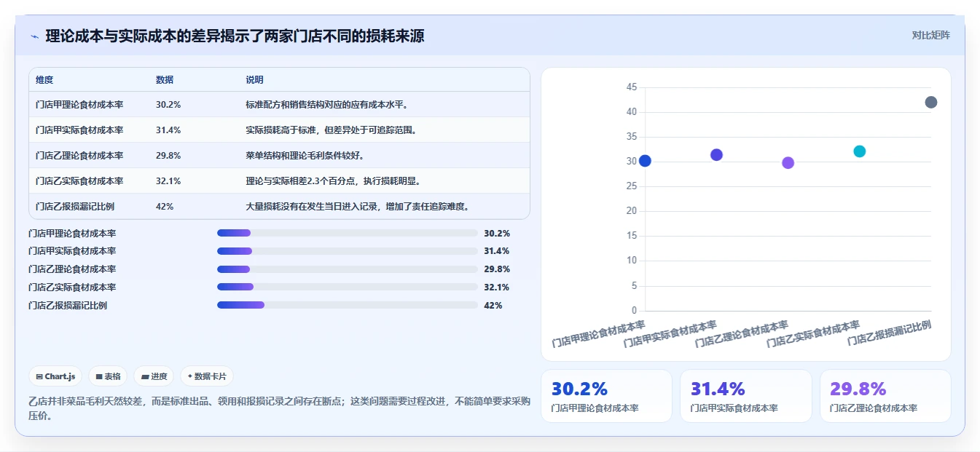Click description 菜单结构和理论毛利条件较好

pyautogui.click(x=305, y=156)
